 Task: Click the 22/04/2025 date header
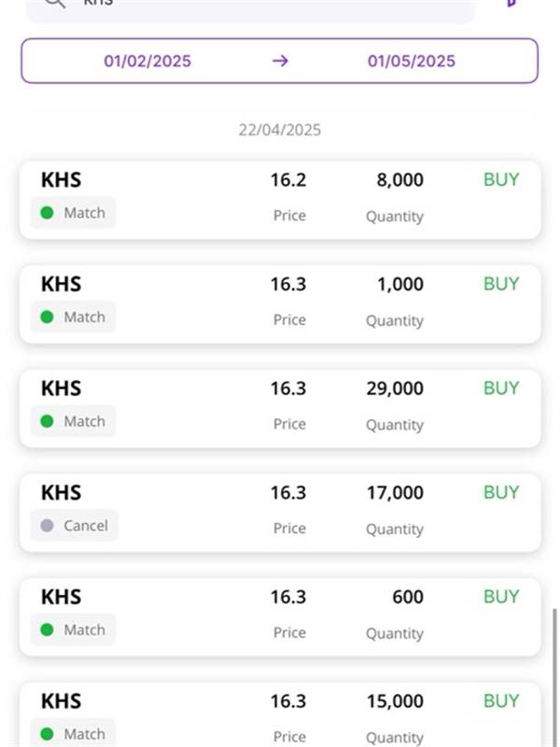pos(280,130)
